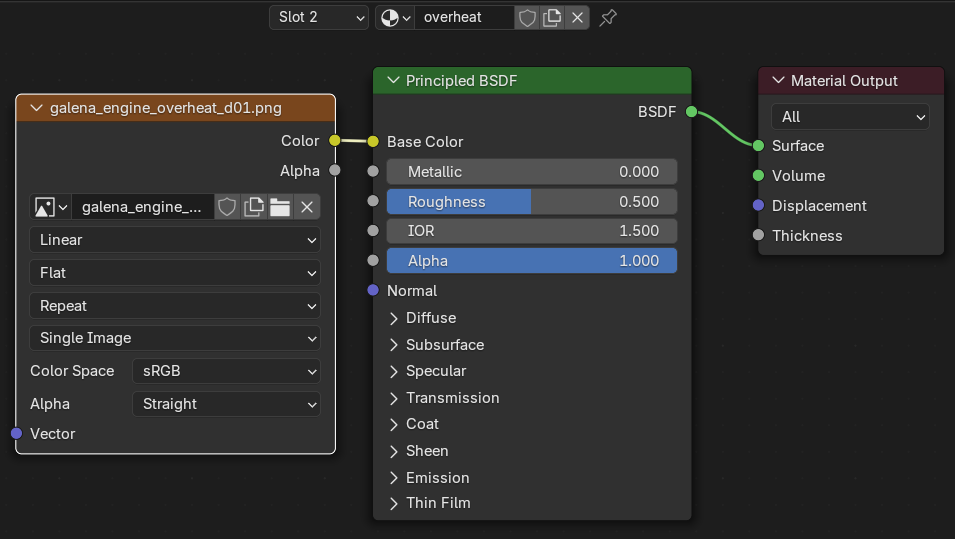The height and width of the screenshot is (539, 955).
Task: Unlink the overheat material with X icon
Action: 577,17
